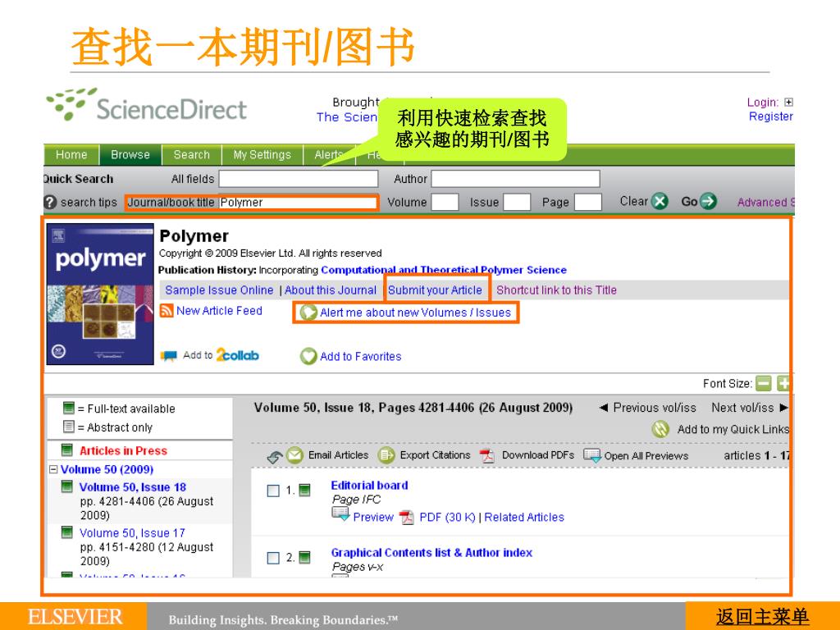Image resolution: width=840 pixels, height=630 pixels.
Task: Collapse the Volume 50 (2009) tree node
Action: (x=53, y=469)
